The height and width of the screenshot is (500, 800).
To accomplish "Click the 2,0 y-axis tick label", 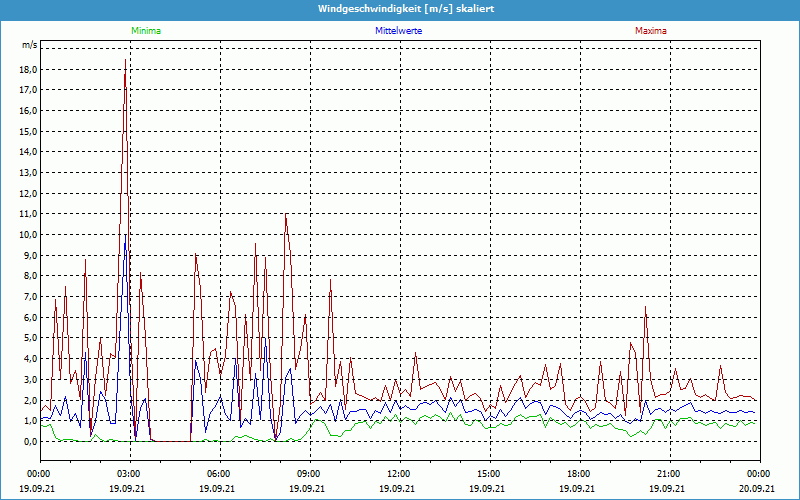I will tap(28, 400).
